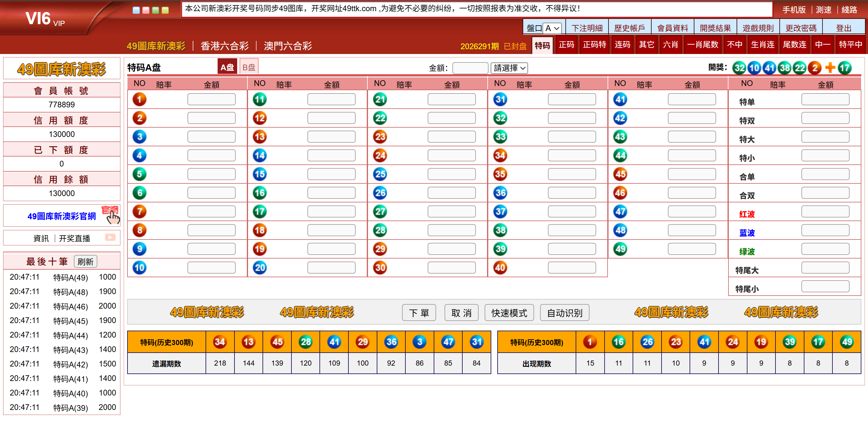Click the 下單 submit button
This screenshot has width=868, height=438.
point(419,313)
